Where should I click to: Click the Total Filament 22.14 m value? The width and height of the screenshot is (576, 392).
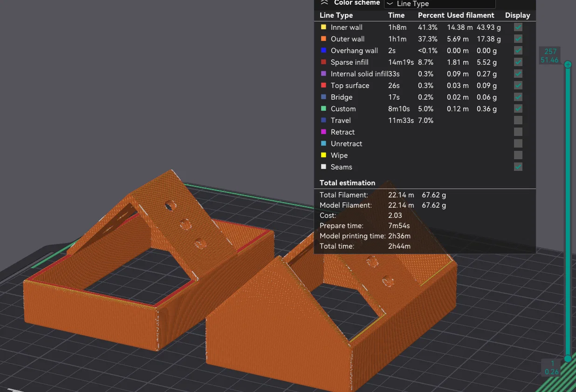[x=401, y=195]
